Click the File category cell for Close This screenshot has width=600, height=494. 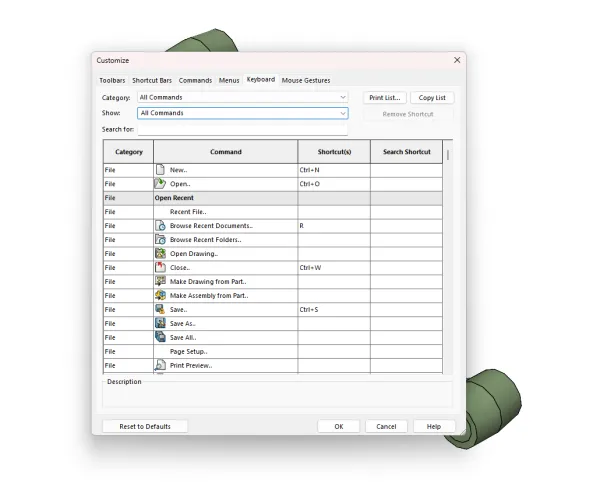(x=129, y=267)
